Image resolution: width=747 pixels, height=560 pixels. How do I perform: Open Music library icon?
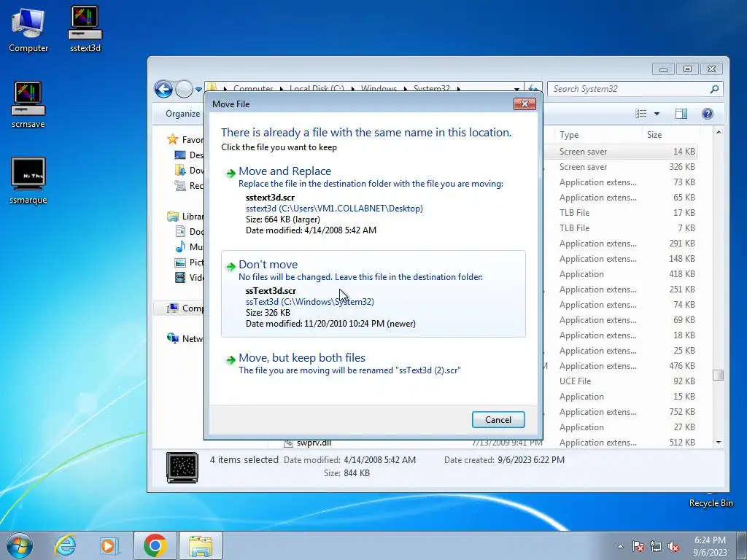[x=180, y=246]
